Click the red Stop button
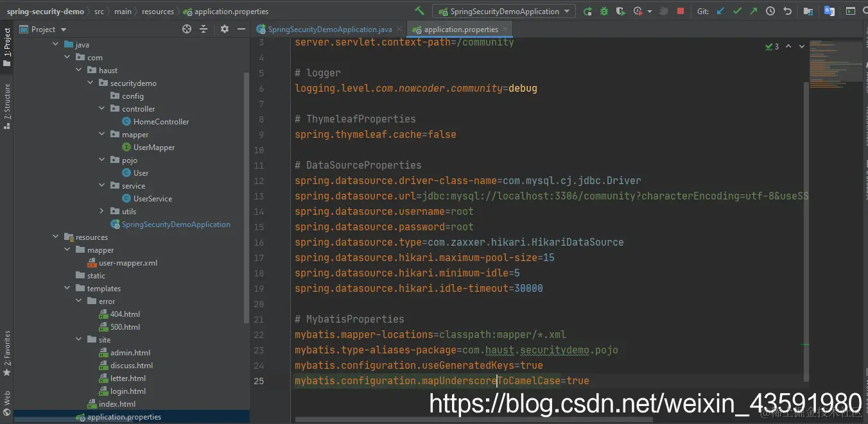 point(681,12)
